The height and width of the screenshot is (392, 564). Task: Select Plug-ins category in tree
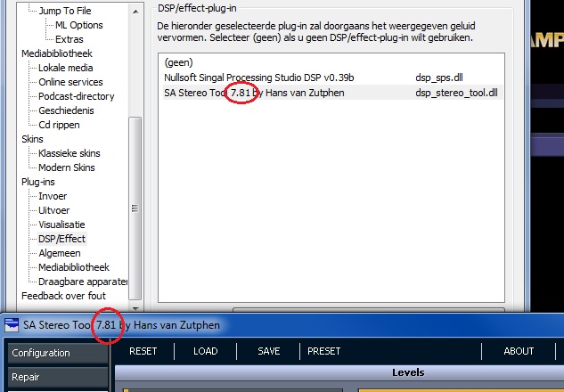(x=37, y=182)
